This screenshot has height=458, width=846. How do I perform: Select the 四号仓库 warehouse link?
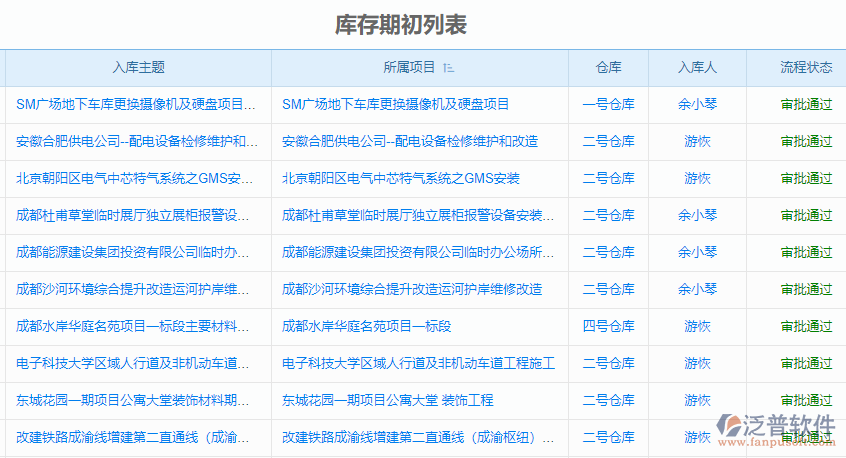(608, 326)
